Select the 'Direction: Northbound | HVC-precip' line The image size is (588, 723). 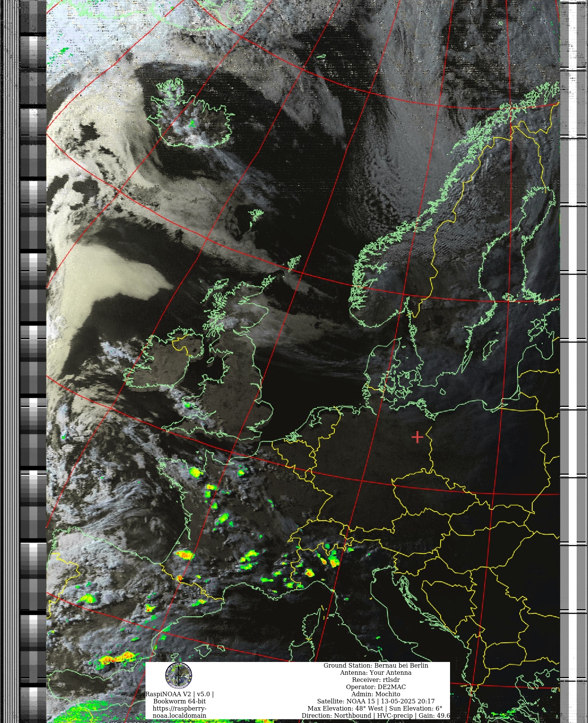coord(357,715)
